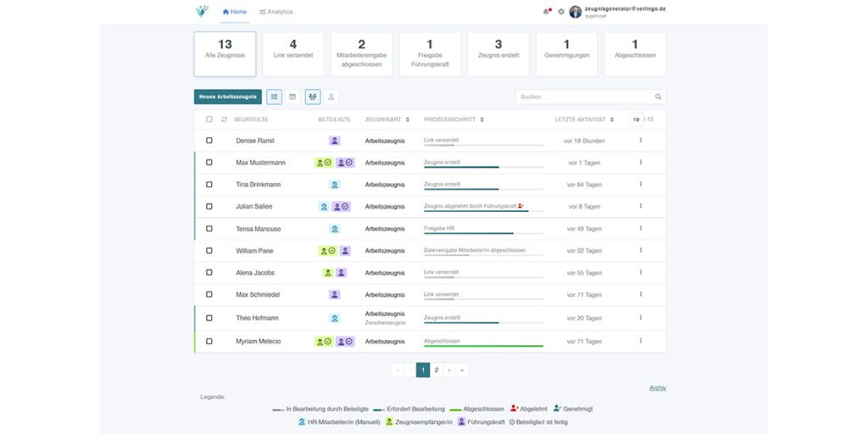Select the single person filter icon
The height and width of the screenshot is (434, 868).
(331, 97)
